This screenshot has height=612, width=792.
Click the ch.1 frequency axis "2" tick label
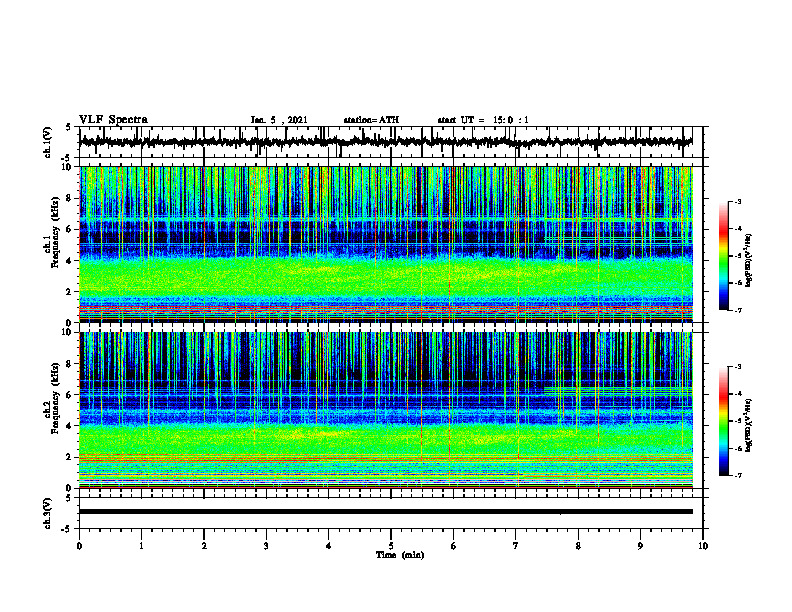coord(70,292)
